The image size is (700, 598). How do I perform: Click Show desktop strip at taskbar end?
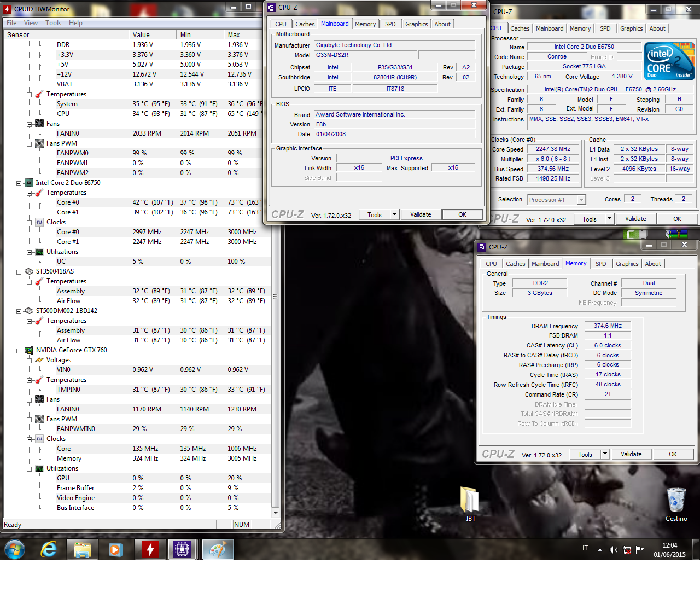696,549
